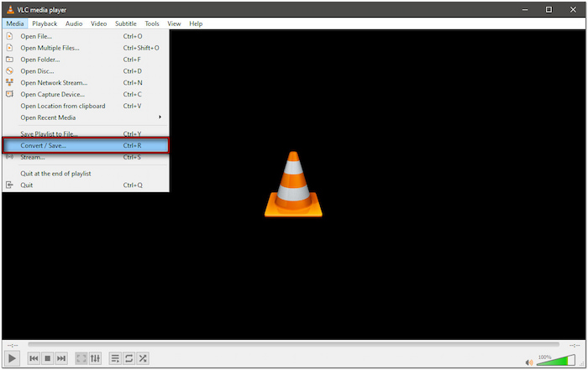
Task: Mute audio via speaker icon
Action: (529, 362)
